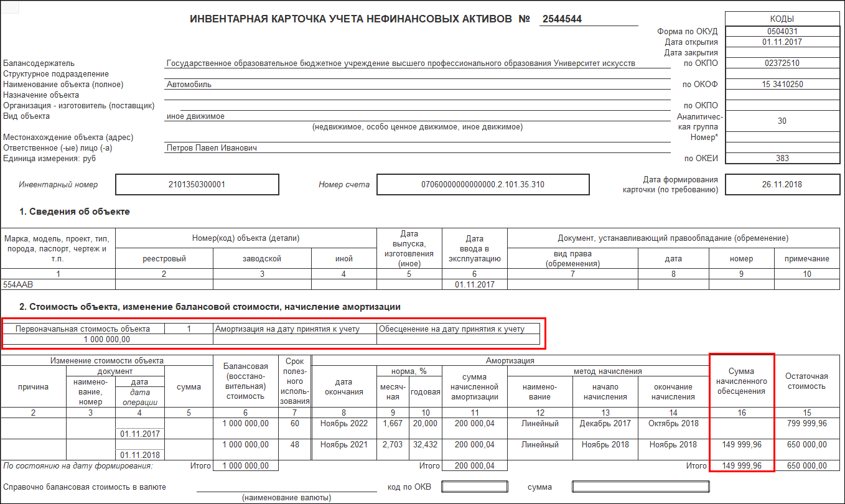Select card formation date 26.11.2018
Viewport: 845px width, 504px height.
point(782,185)
